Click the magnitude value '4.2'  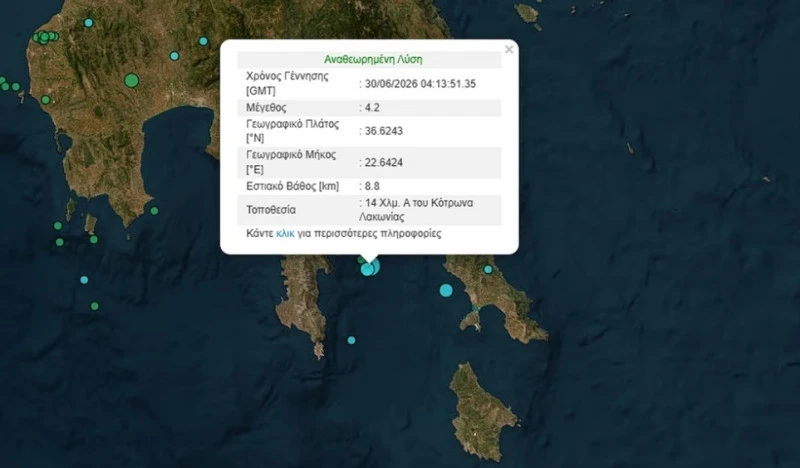click(372, 108)
